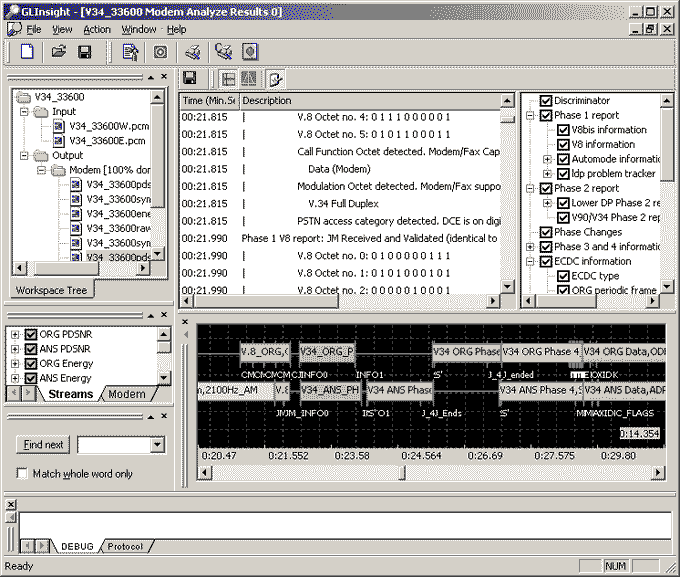The image size is (680, 577).
Task: Click the printer toolbar icon
Action: pos(193,52)
